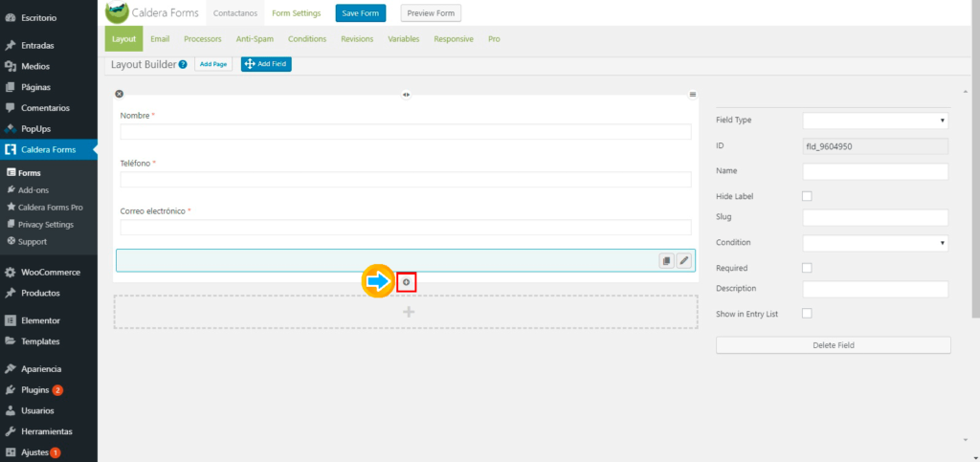This screenshot has width=980, height=462.
Task: Click the pencil edit icon on selected field
Action: click(x=683, y=260)
